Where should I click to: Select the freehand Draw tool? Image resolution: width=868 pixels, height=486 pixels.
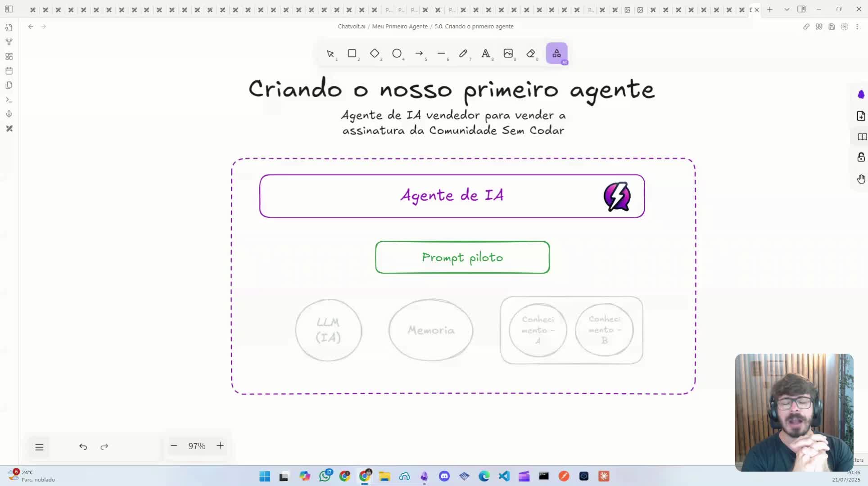464,54
